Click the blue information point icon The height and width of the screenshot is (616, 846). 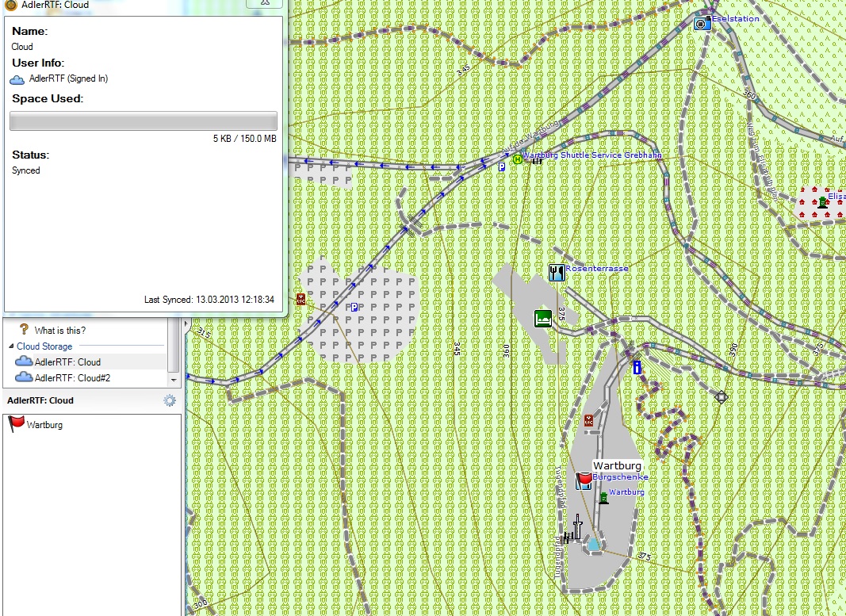tap(636, 367)
